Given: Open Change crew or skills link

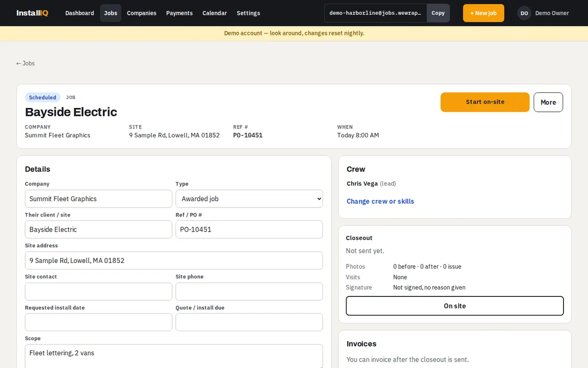Looking at the screenshot, I should 380,201.
